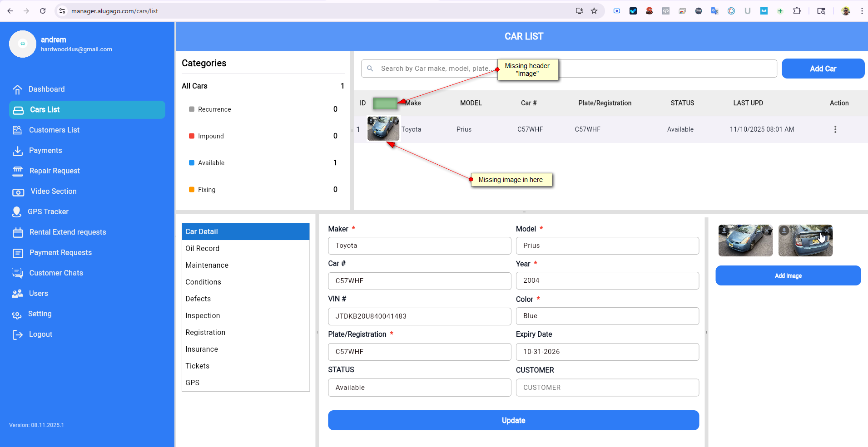868x447 pixels.
Task: Click the Prius thumbnail in the table row
Action: click(x=383, y=129)
